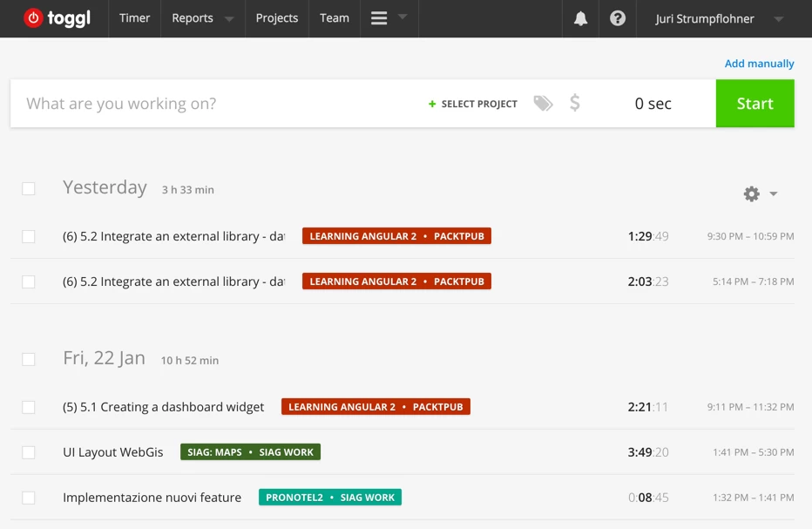Click the 1:32 PM – 1:41 PM time range
812x529 pixels.
(753, 498)
